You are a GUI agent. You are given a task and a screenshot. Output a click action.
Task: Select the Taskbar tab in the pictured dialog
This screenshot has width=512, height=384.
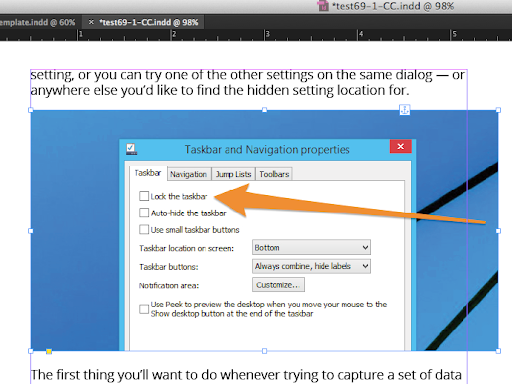[x=148, y=173]
